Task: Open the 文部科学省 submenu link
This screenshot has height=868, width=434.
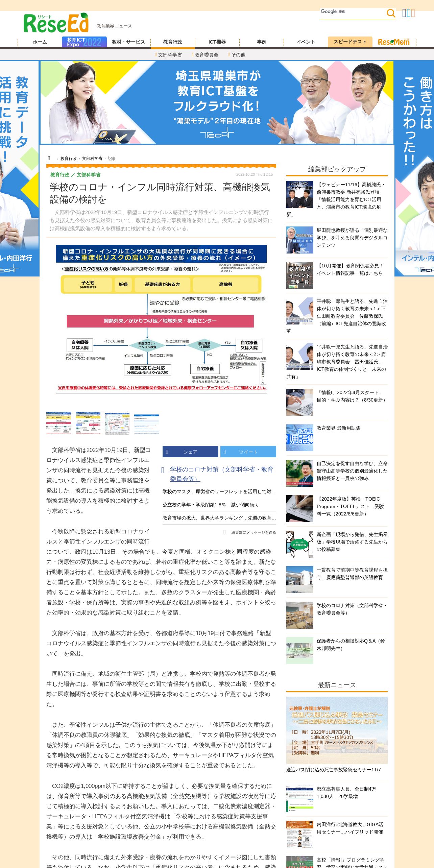Action: pyautogui.click(x=170, y=55)
